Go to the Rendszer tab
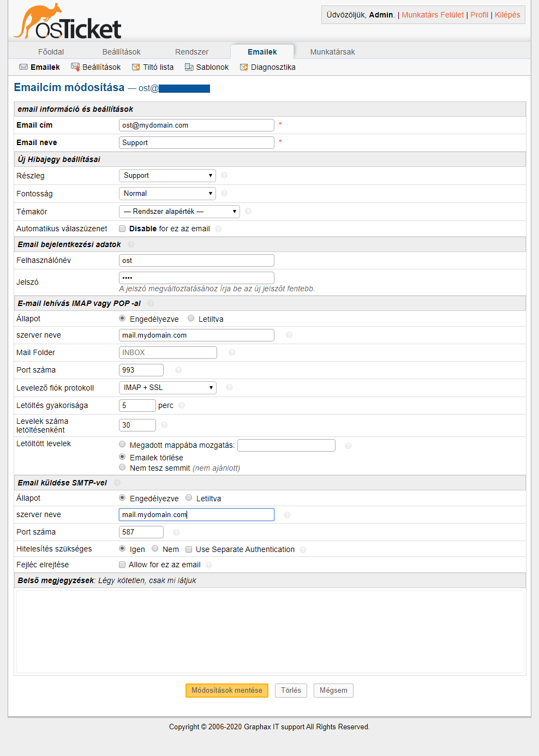 (191, 52)
